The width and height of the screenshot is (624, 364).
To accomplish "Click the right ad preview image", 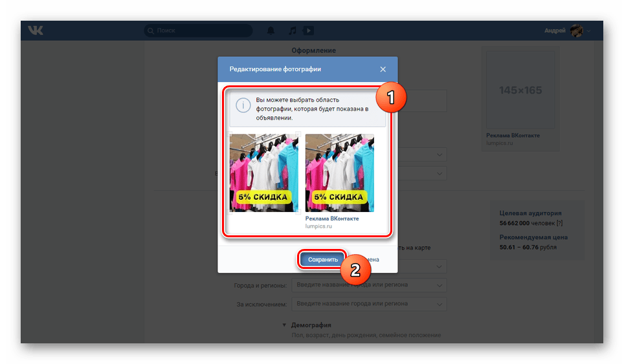I will (x=339, y=173).
